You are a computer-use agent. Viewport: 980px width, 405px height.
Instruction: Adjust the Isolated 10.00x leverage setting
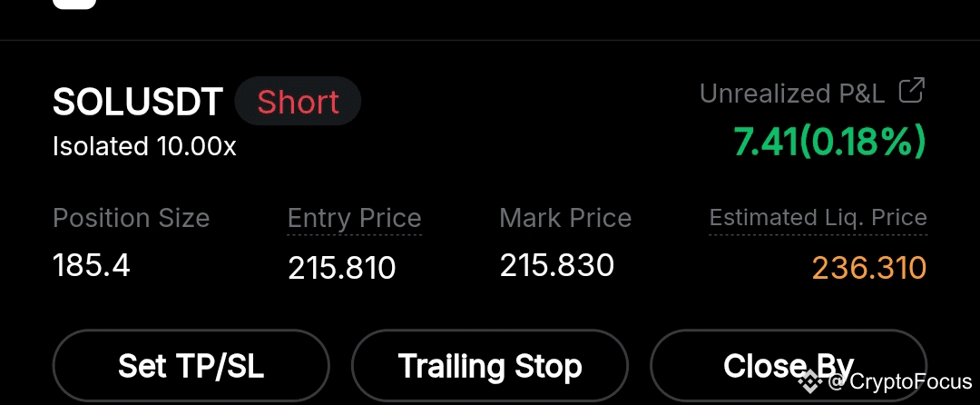(144, 147)
